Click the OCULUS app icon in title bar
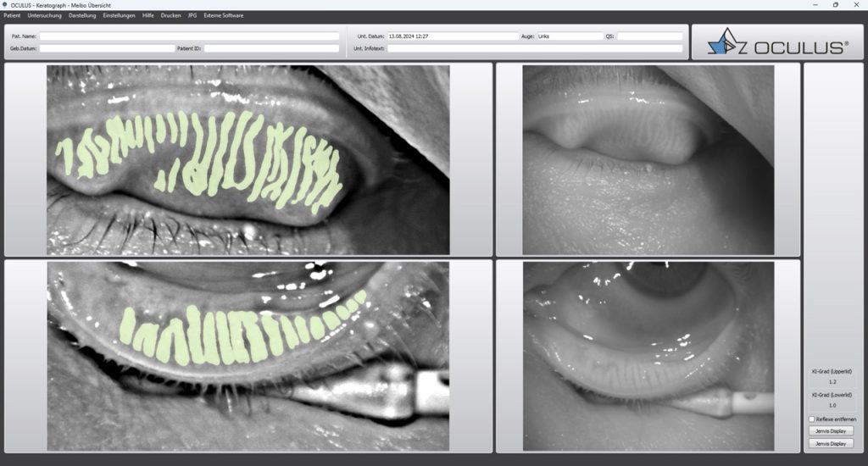This screenshot has height=466, width=868. point(5,5)
